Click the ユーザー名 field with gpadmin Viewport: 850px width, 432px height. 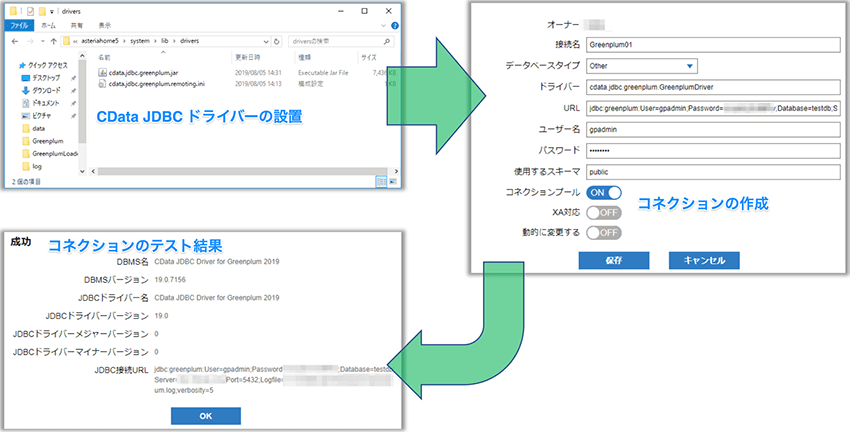tap(713, 130)
